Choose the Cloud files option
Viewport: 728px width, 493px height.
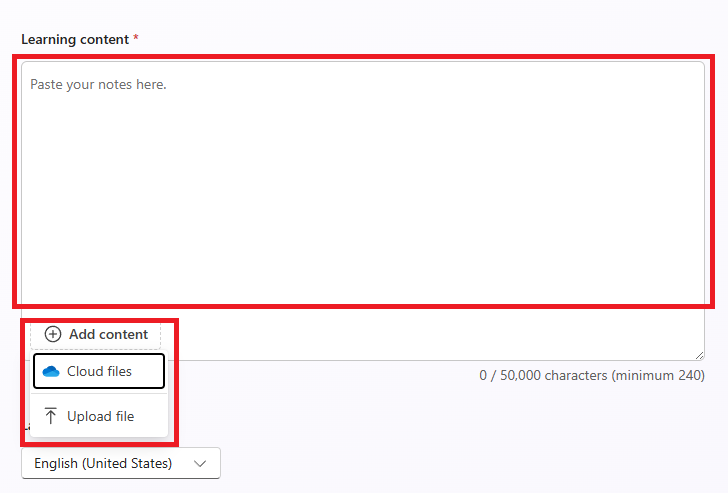[98, 371]
